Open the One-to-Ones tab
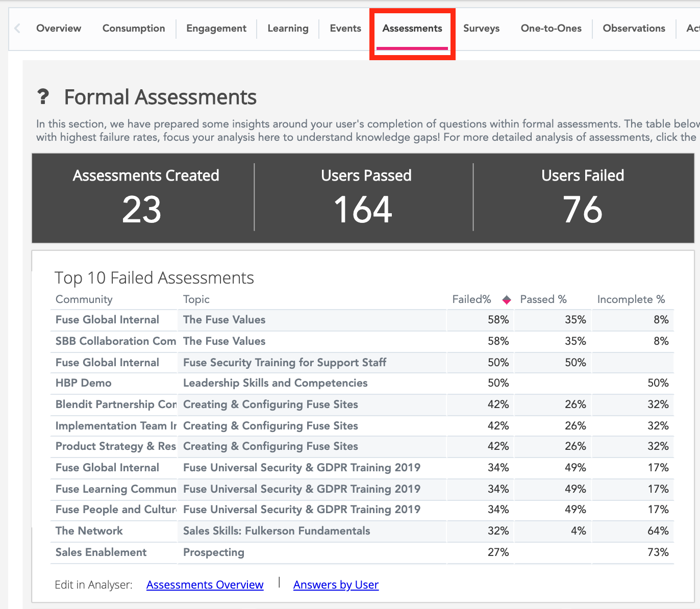700x609 pixels. 551,29
